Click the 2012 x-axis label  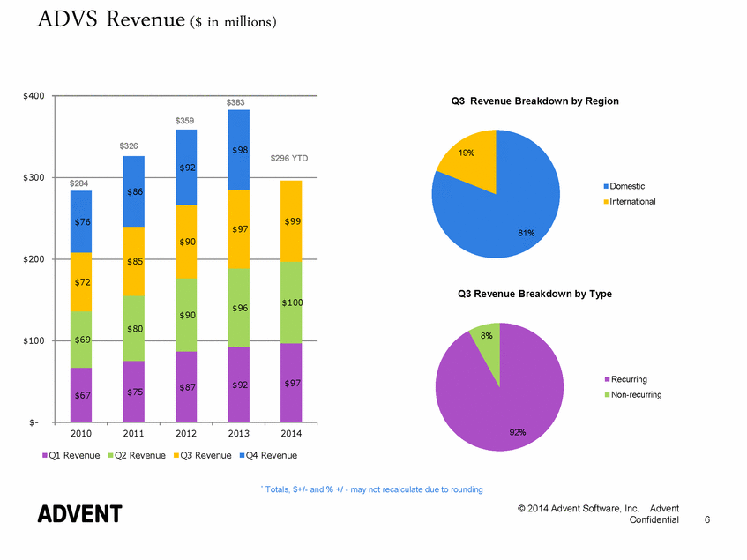[186, 433]
